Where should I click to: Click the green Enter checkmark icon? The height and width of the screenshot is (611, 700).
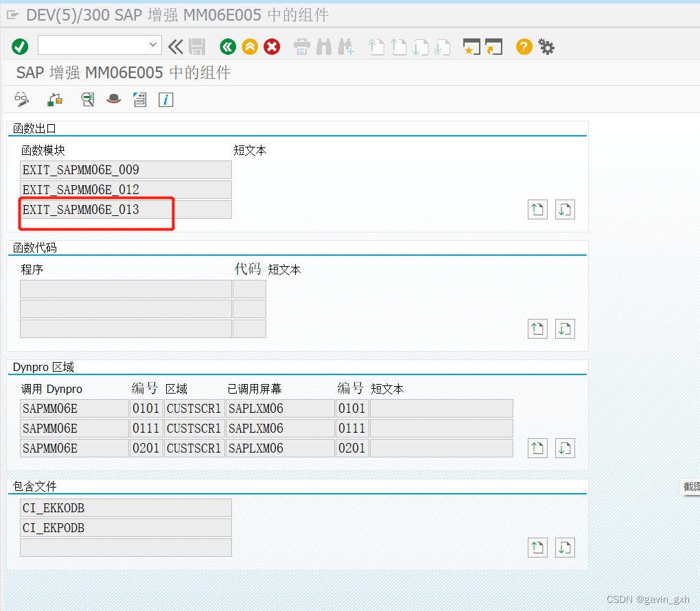click(20, 47)
